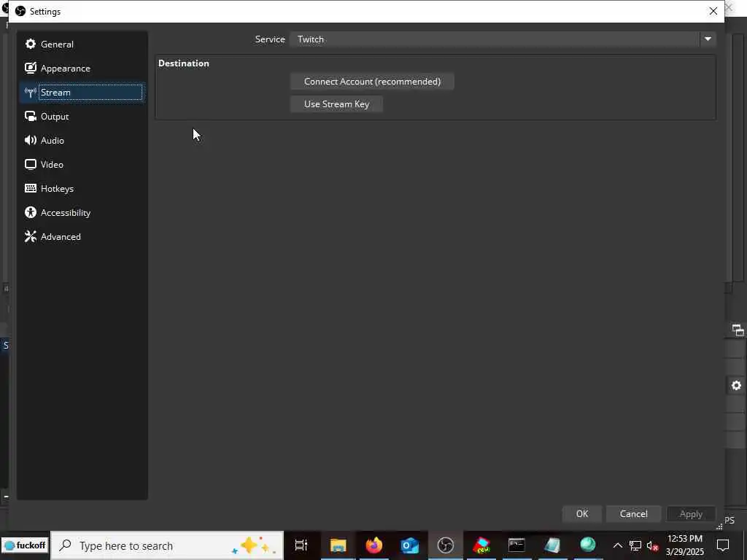This screenshot has height=560, width=747.
Task: Click the OBS Studio taskbar icon
Action: pyautogui.click(x=446, y=545)
